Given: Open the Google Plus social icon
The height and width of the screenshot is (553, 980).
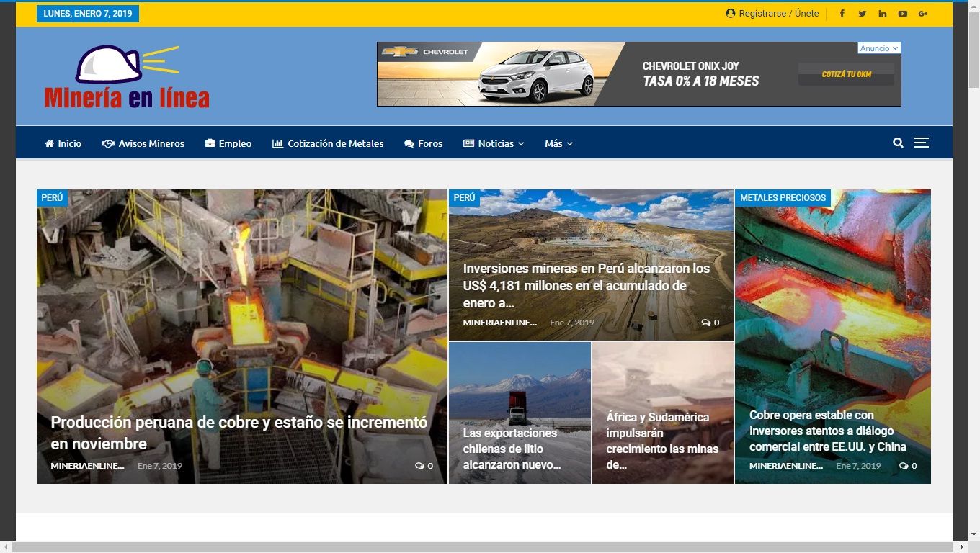Looking at the screenshot, I should [x=922, y=14].
